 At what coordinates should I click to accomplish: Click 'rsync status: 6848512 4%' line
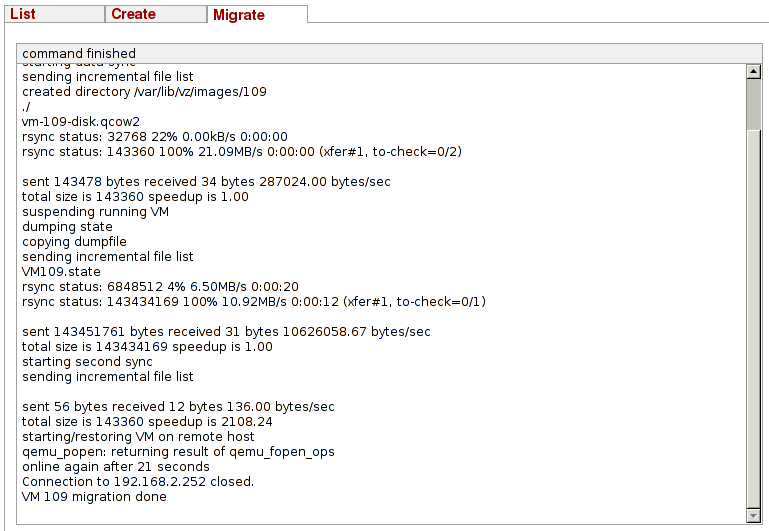(160, 286)
